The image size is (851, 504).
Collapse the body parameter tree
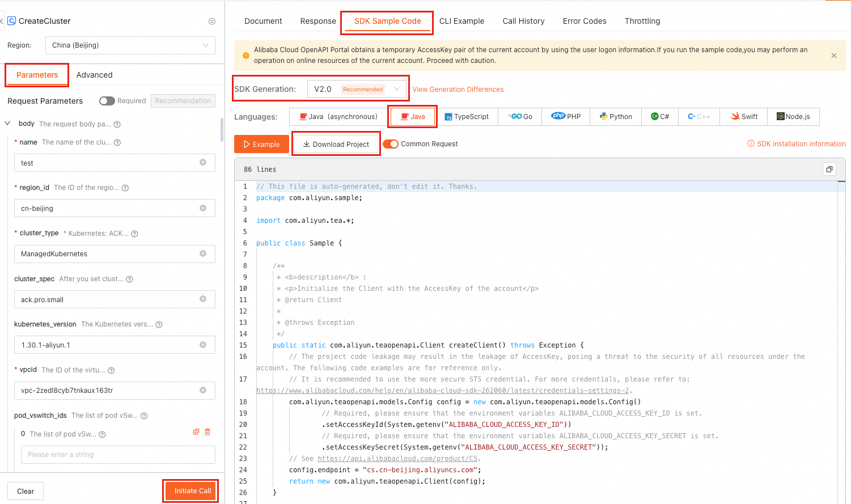(x=8, y=123)
